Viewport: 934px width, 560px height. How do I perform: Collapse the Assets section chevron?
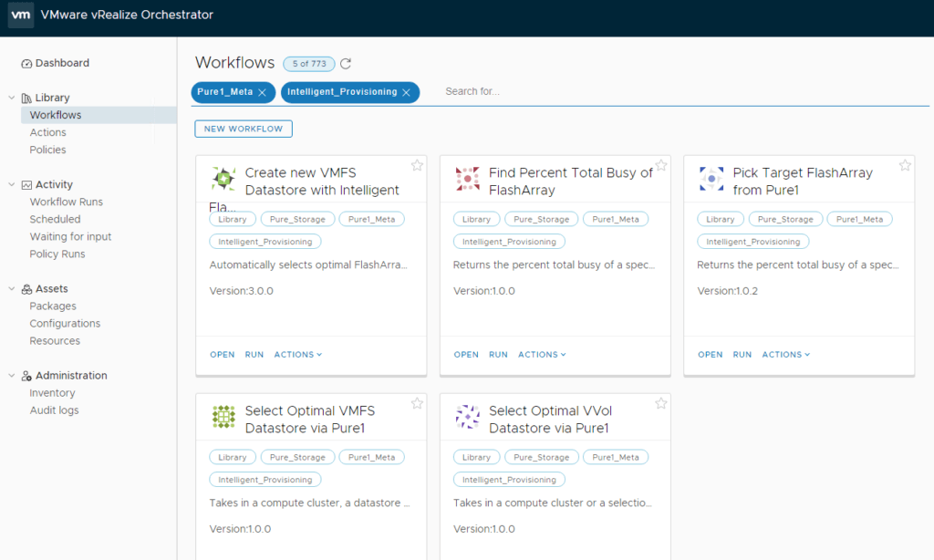click(11, 289)
